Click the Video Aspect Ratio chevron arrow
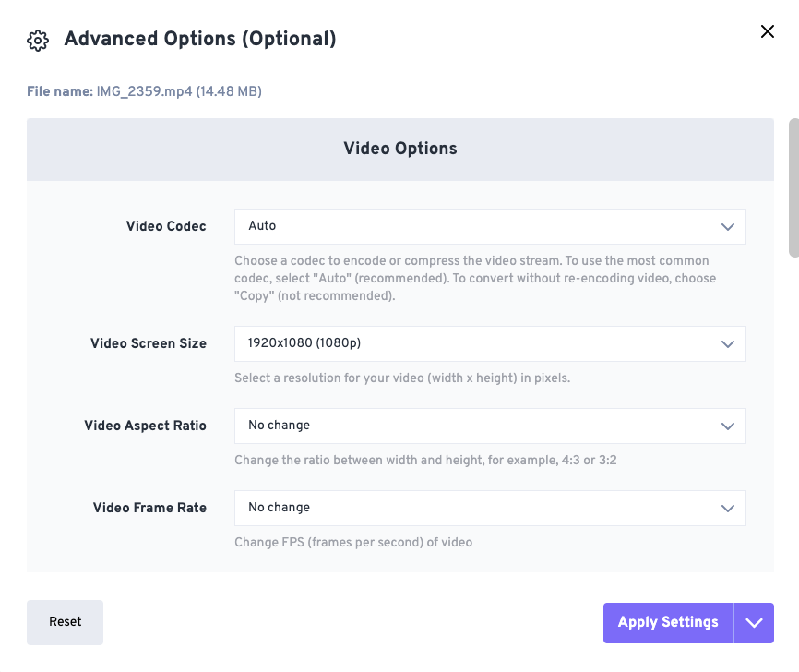This screenshot has width=799, height=672. 728,426
